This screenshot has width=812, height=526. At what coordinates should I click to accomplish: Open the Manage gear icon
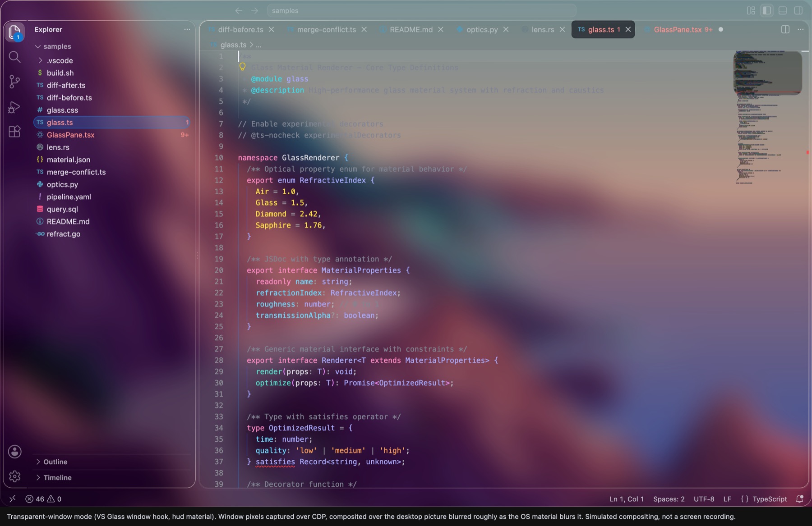[x=14, y=476]
